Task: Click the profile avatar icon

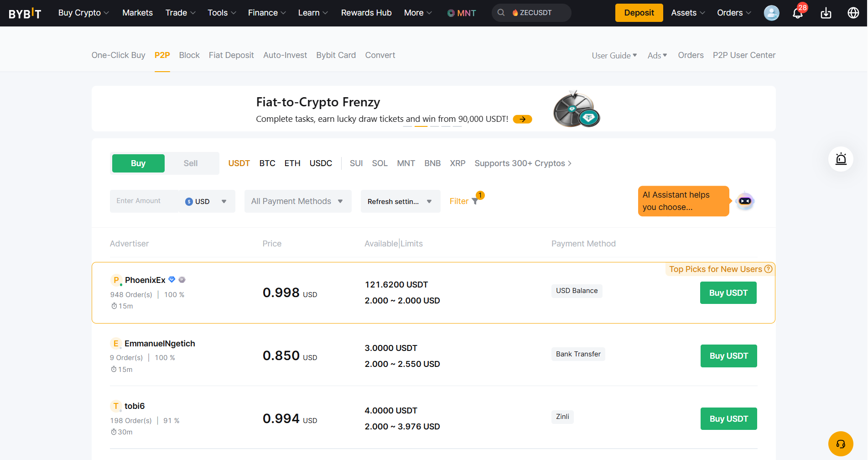Action: (x=771, y=13)
